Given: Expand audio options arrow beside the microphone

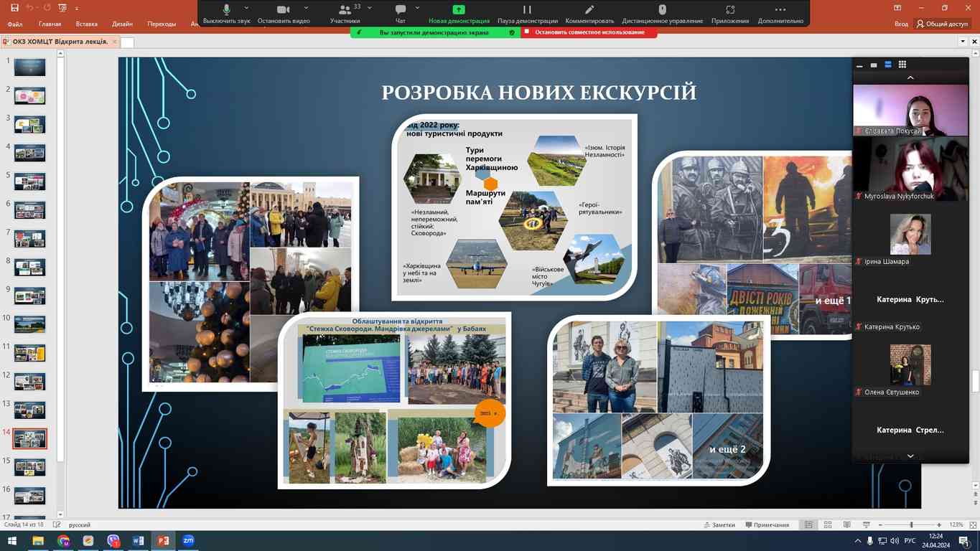Looking at the screenshot, I should (246, 8).
